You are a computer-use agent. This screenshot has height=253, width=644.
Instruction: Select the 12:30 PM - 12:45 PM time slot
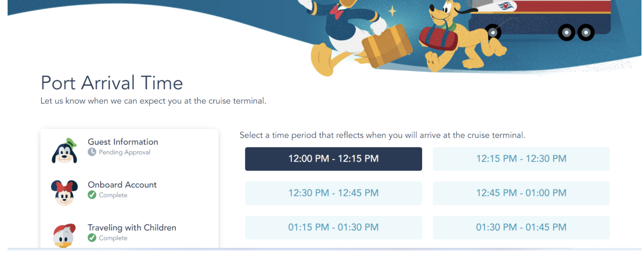click(x=333, y=193)
